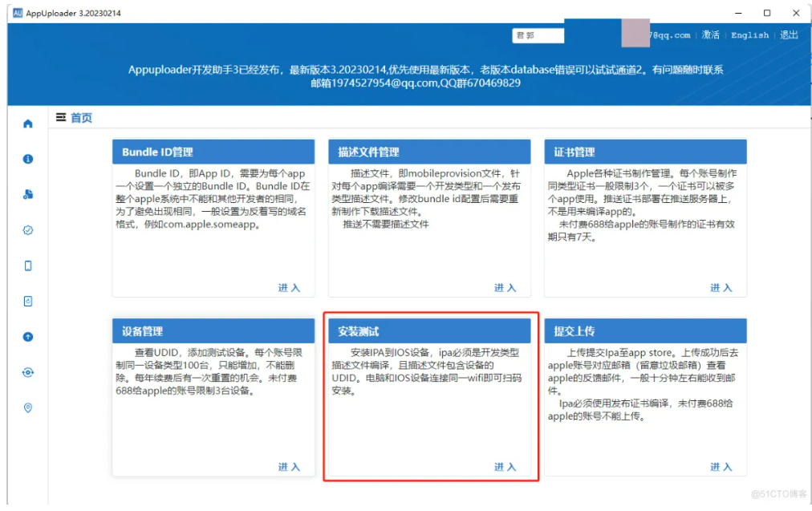Select the text 邮箱1974527954@qq.com,QQ群670469829
Image resolution: width=812 pixels, height=511 pixels.
coord(416,83)
